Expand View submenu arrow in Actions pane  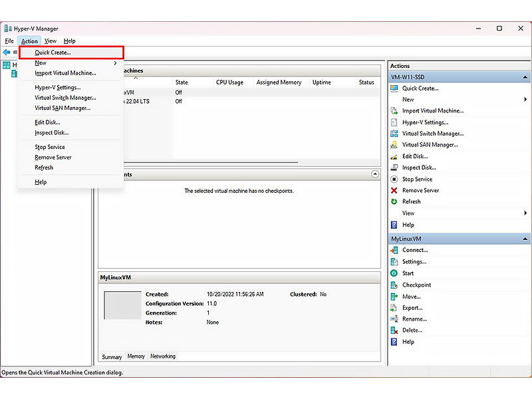click(525, 213)
